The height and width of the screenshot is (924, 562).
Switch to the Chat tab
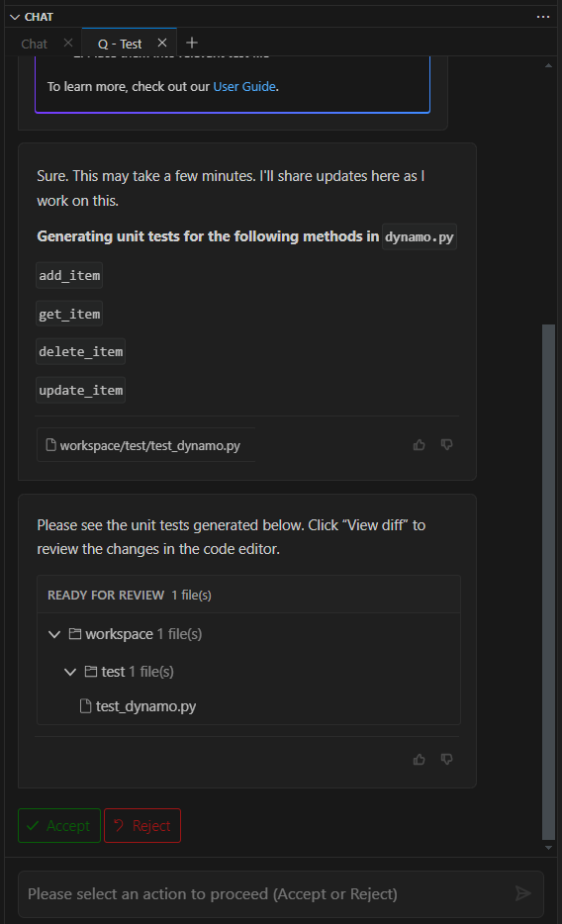pos(35,45)
